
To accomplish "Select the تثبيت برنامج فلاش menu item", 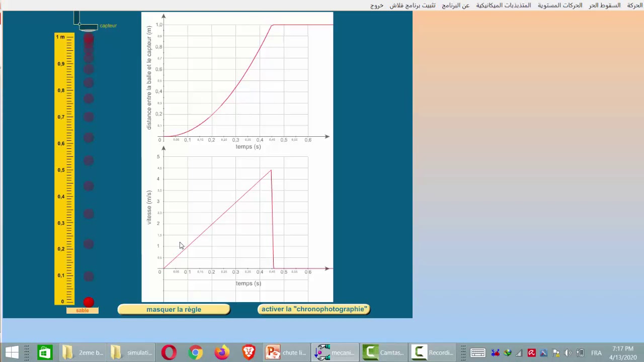I will [x=413, y=5].
